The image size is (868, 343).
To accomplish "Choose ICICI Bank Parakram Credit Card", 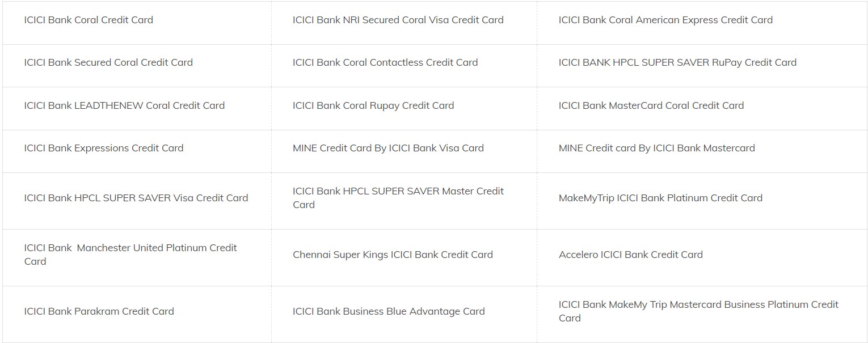I will tap(99, 311).
